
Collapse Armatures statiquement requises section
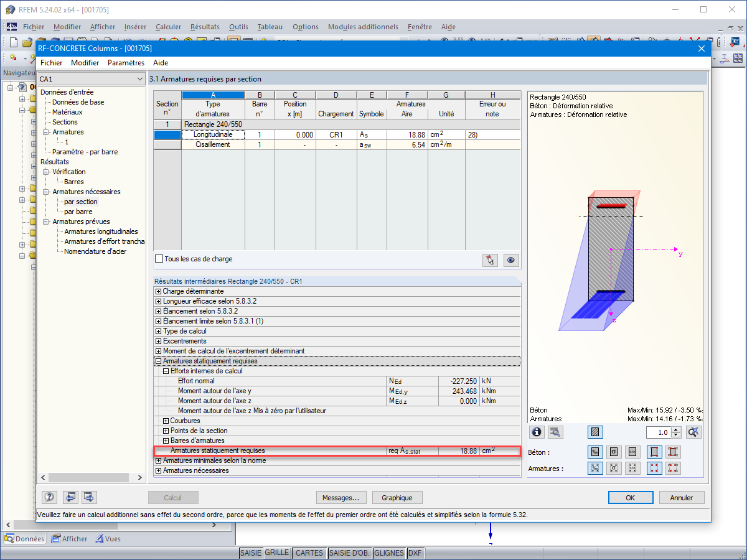158,361
